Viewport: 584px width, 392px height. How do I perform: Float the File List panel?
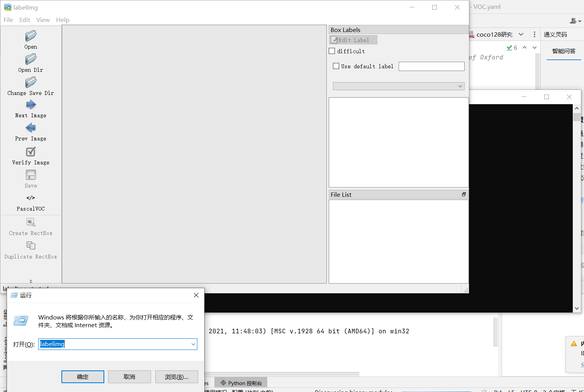(x=464, y=194)
